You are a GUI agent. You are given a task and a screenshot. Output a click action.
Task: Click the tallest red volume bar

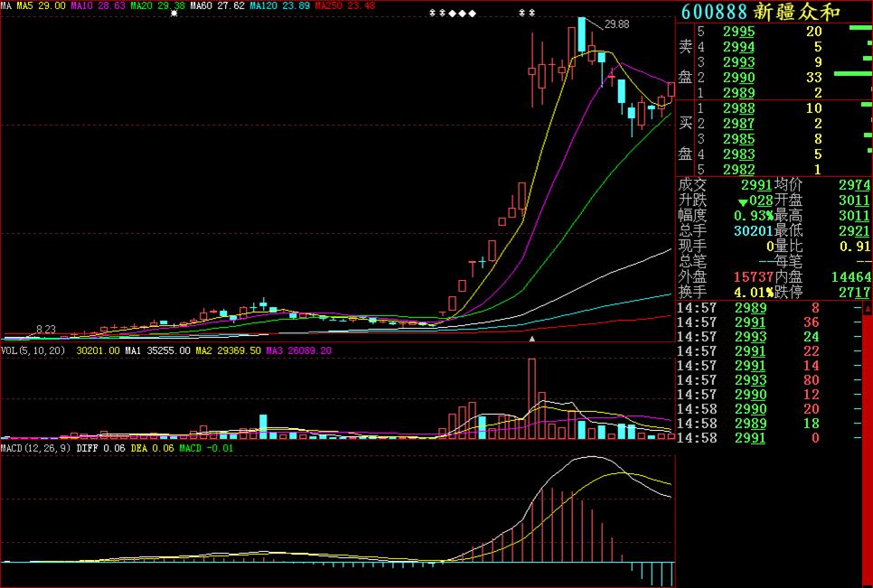click(531, 398)
